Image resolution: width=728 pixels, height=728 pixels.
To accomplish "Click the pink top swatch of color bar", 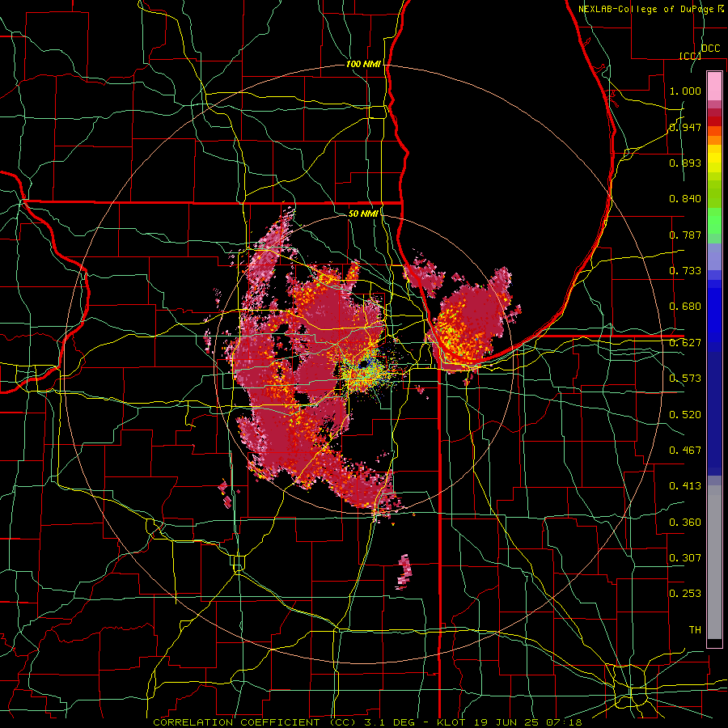I will point(714,86).
